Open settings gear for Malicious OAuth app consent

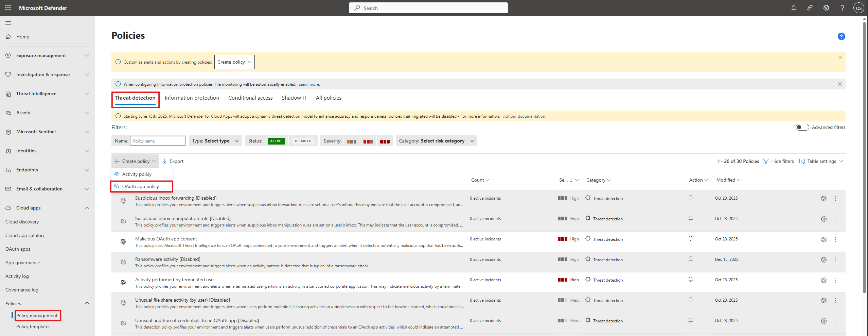(823, 239)
